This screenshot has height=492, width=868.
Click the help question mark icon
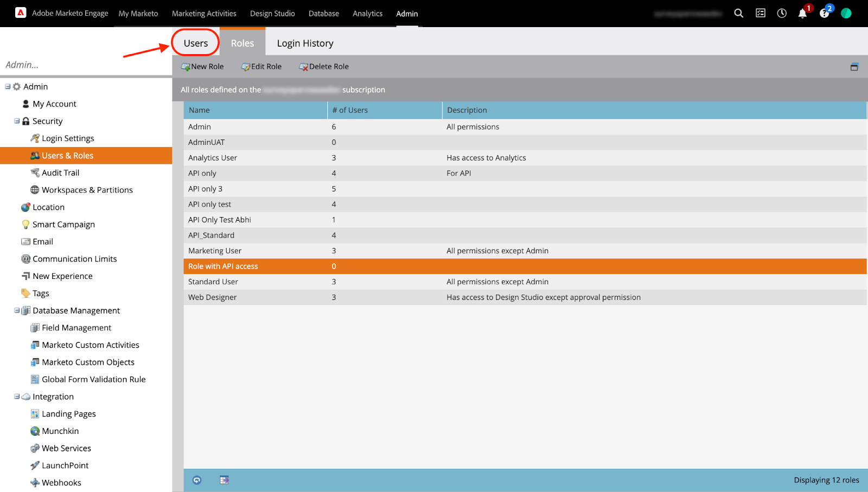pos(824,14)
